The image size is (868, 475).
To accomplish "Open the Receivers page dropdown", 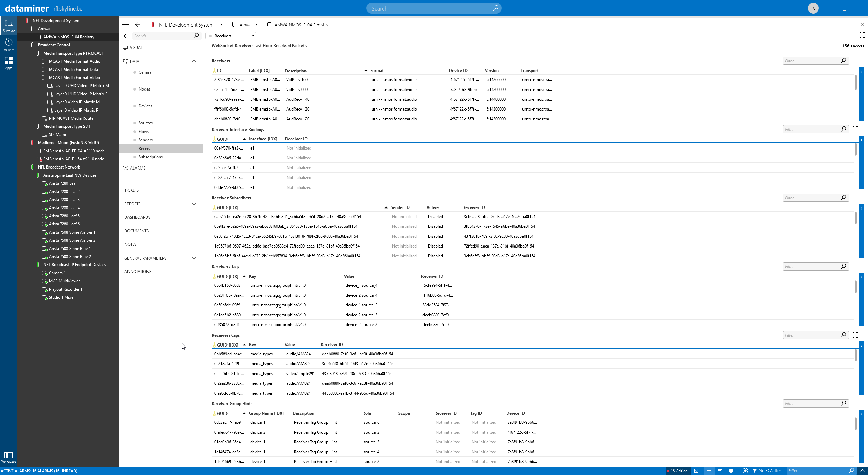I will pos(231,36).
